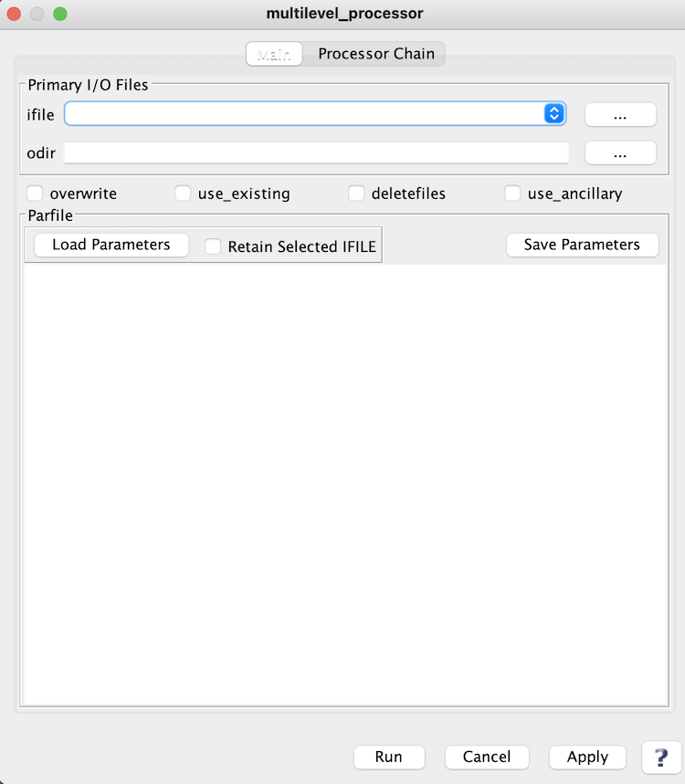Cancel the dialog
Screen dimensions: 685x784
[486, 757]
